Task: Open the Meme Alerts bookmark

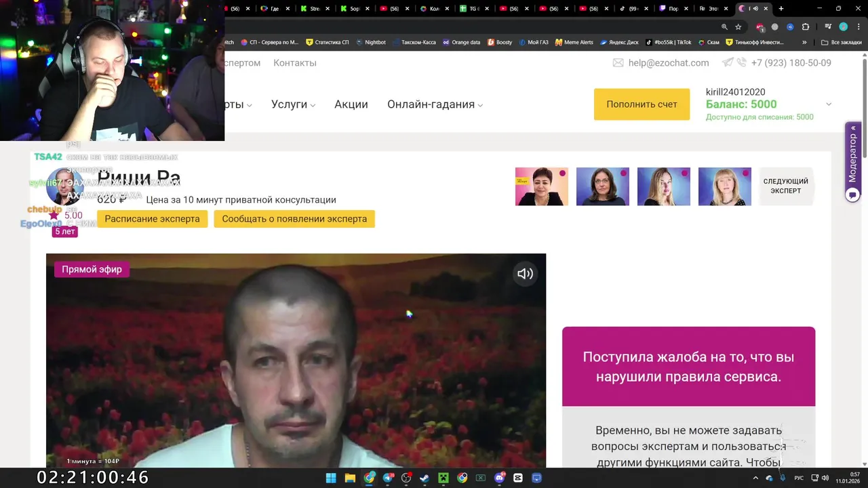Action: tap(574, 42)
